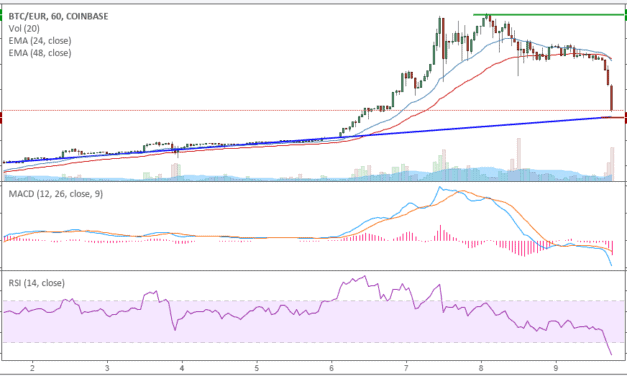Click date label 2 on time axis

(32, 368)
